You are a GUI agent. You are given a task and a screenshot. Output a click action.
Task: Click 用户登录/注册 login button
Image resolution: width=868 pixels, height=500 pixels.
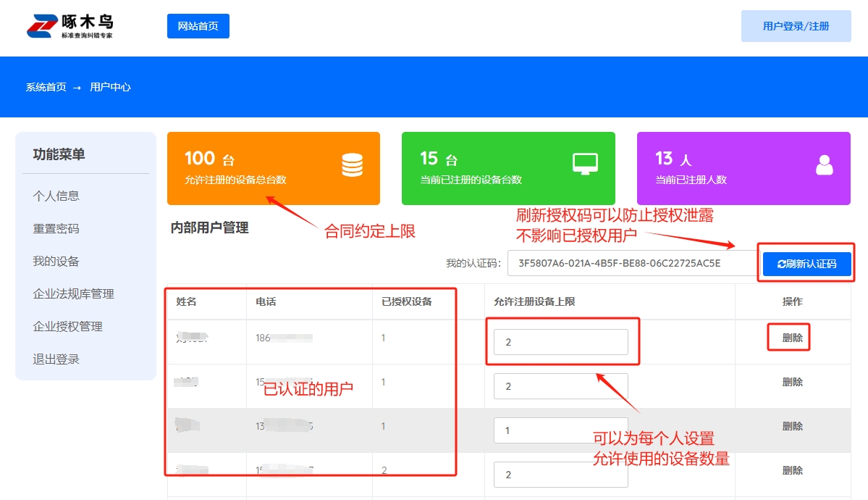tap(796, 26)
